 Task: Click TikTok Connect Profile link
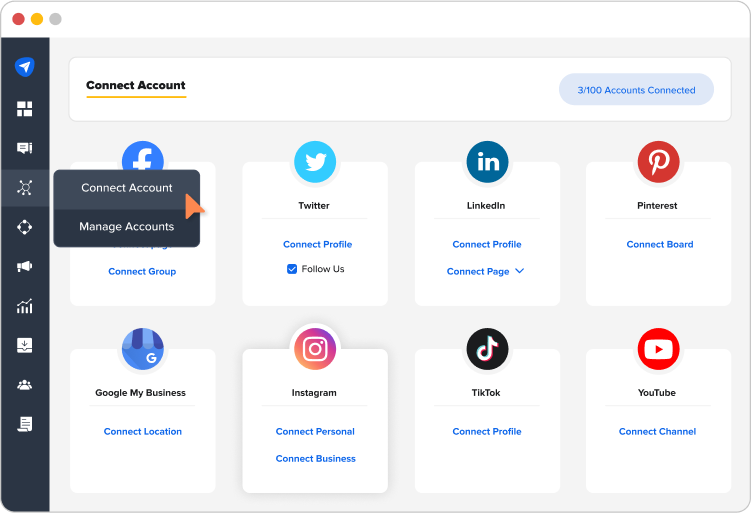tap(487, 432)
